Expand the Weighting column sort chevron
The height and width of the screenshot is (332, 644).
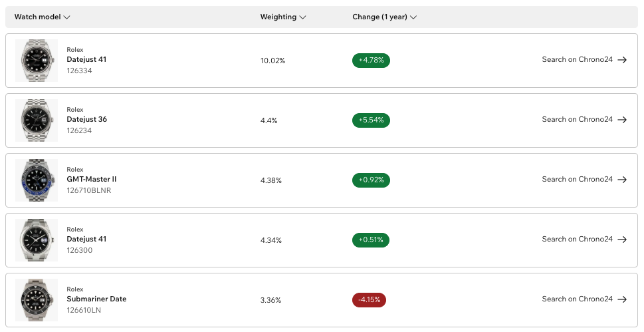click(x=302, y=17)
